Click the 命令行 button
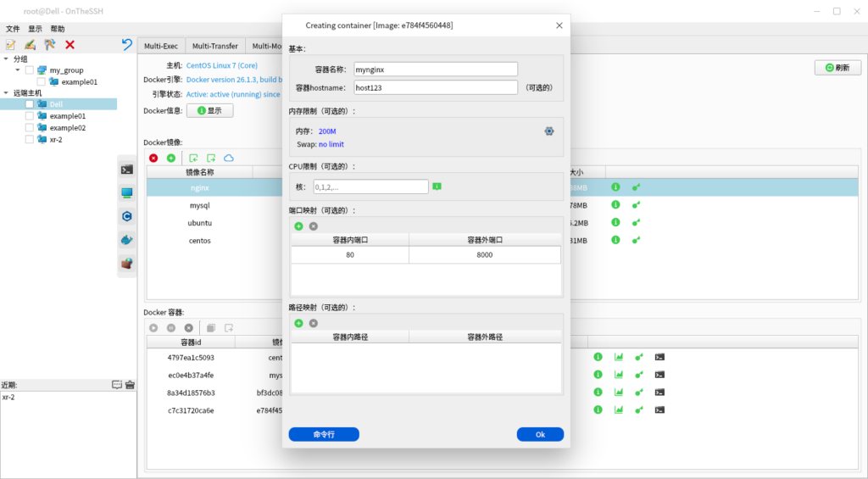This screenshot has width=868, height=479. tap(324, 434)
